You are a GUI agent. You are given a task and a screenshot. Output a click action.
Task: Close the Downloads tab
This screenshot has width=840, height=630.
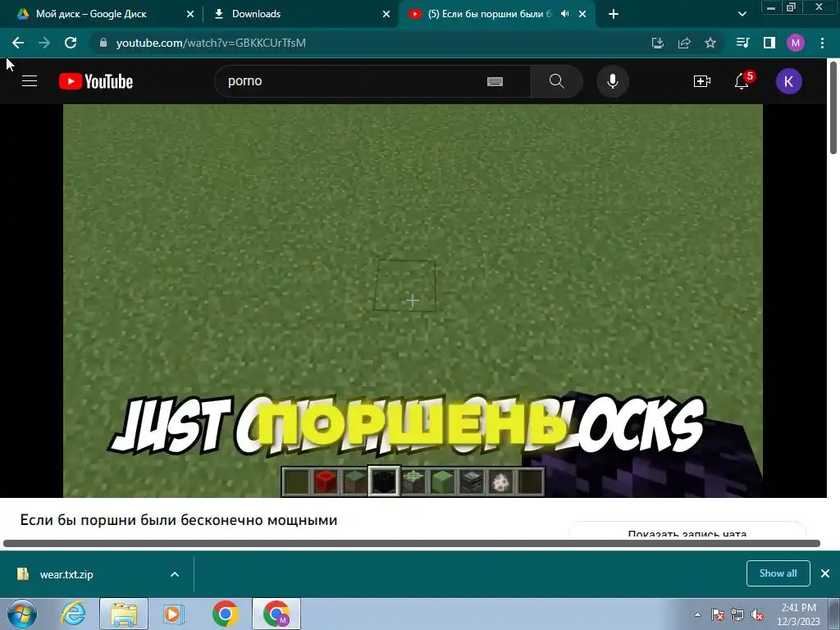pyautogui.click(x=386, y=14)
